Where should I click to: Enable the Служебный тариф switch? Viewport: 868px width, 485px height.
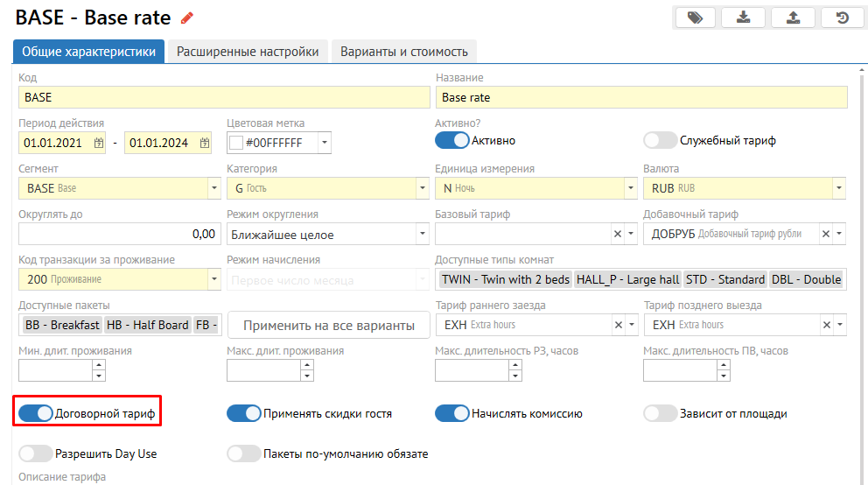pos(661,140)
